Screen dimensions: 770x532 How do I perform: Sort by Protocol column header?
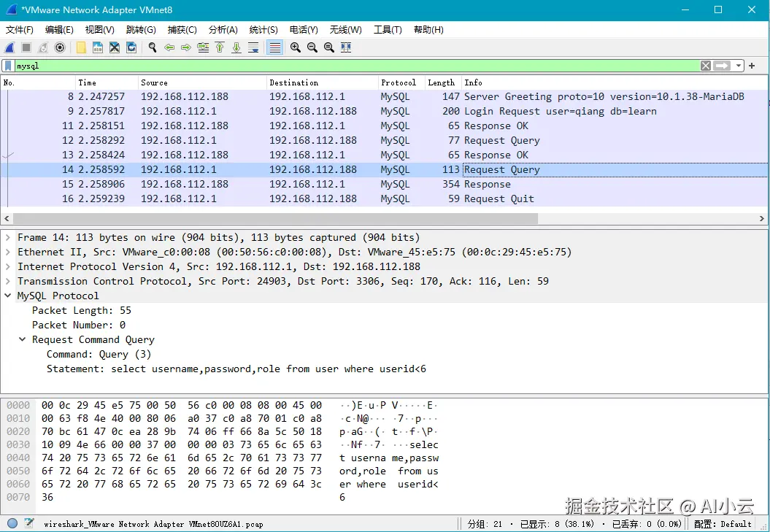[401, 82]
